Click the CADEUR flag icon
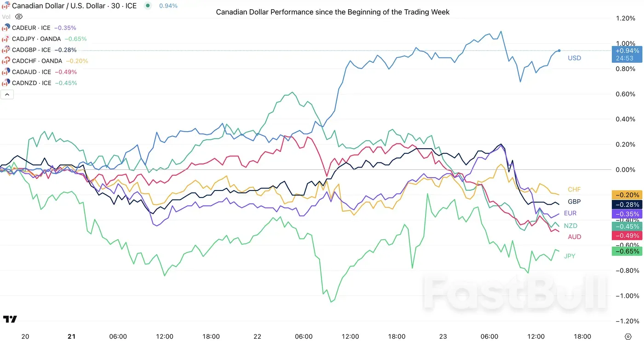The image size is (644, 341). click(6, 28)
